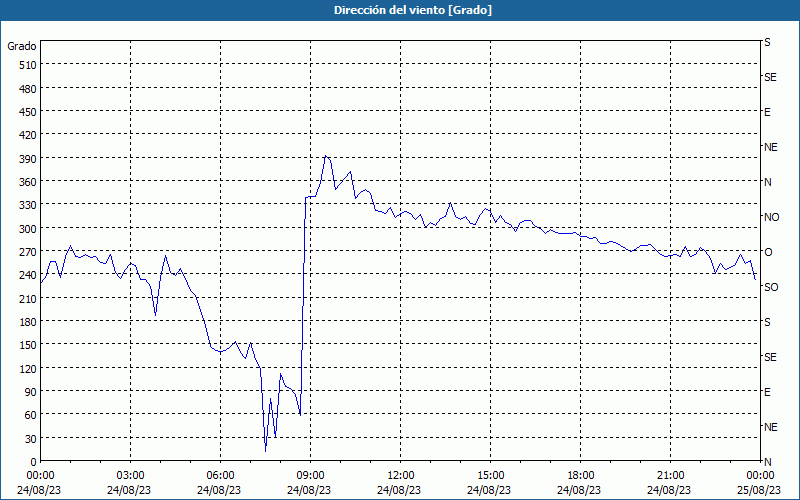This screenshot has width=800, height=500.
Task: Click the 'NO' compass direction label
Action: click(771, 217)
